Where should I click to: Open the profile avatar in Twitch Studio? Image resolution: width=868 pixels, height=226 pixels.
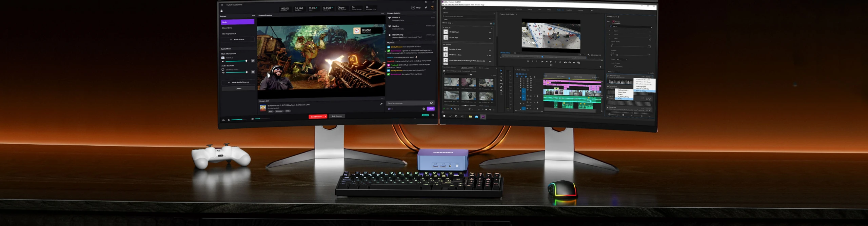tap(432, 7)
